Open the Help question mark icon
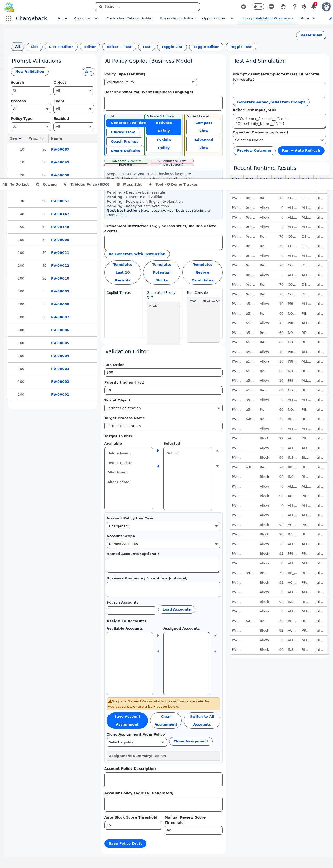The width and height of the screenshot is (333, 868). [x=295, y=6]
